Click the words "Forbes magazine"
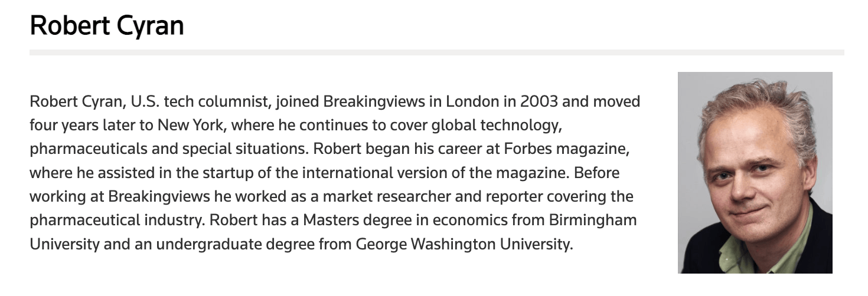Screen dimensions: 868x296 pyautogui.click(x=567, y=149)
